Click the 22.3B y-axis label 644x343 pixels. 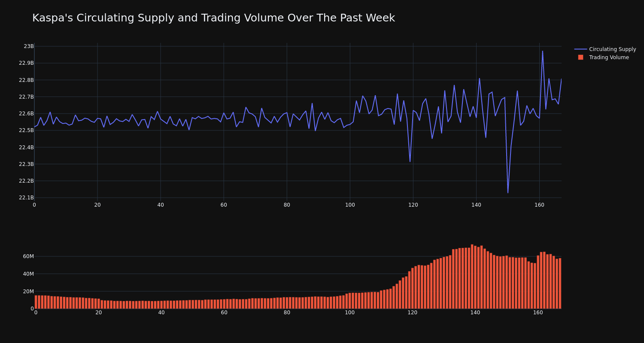point(26,164)
